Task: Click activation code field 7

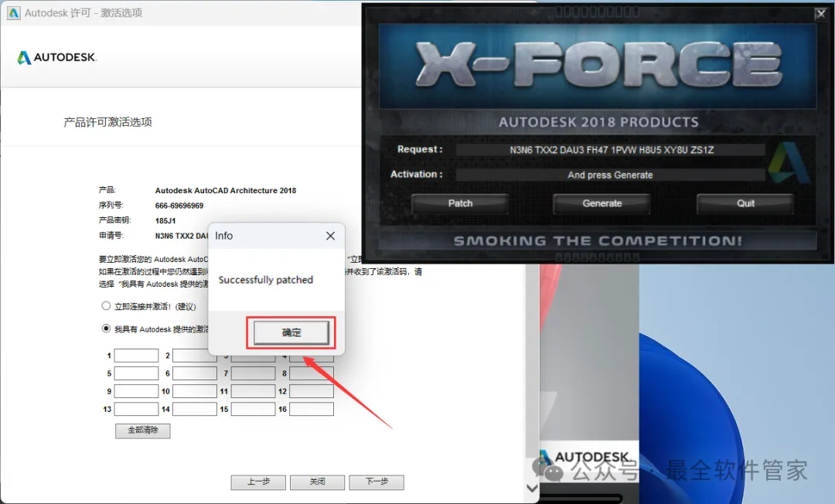Action: coord(254,373)
